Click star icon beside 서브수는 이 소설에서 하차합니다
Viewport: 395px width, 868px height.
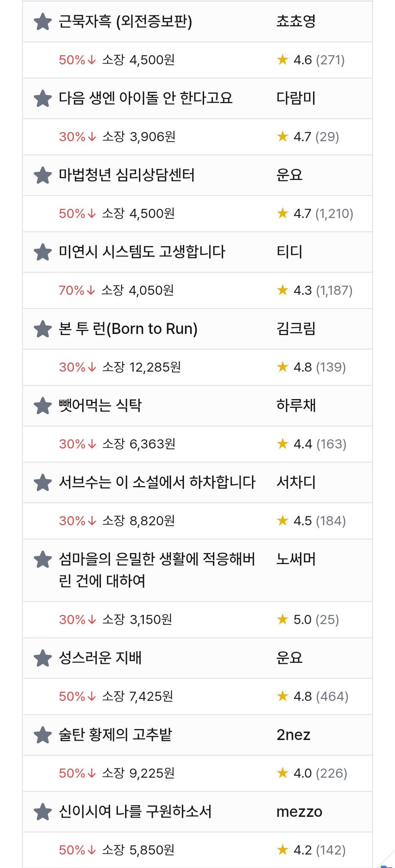(x=43, y=482)
